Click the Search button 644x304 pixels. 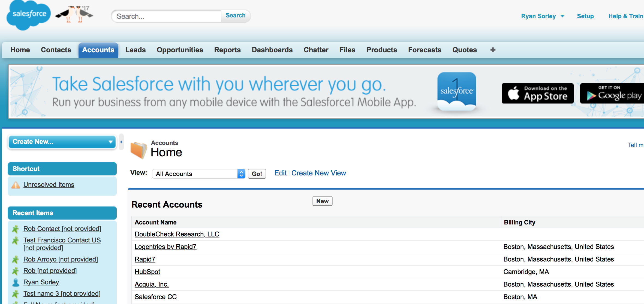click(x=236, y=16)
